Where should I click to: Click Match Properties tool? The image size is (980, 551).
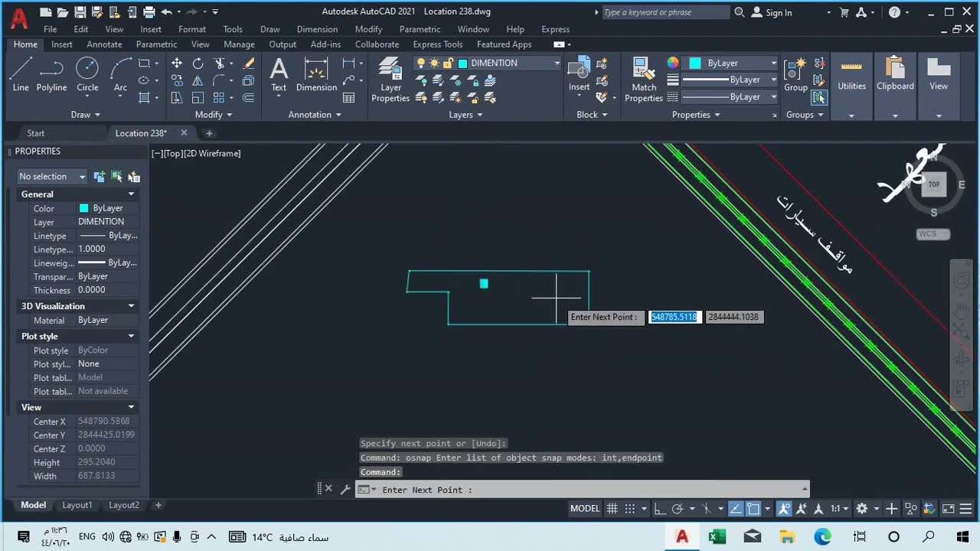[644, 79]
